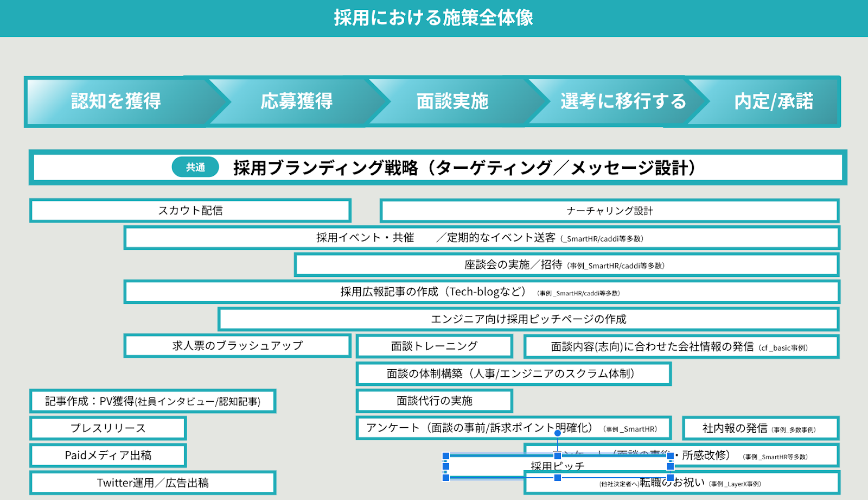Select the Twitter運用／広告出稿 box
The width and height of the screenshot is (868, 500).
pyautogui.click(x=153, y=483)
